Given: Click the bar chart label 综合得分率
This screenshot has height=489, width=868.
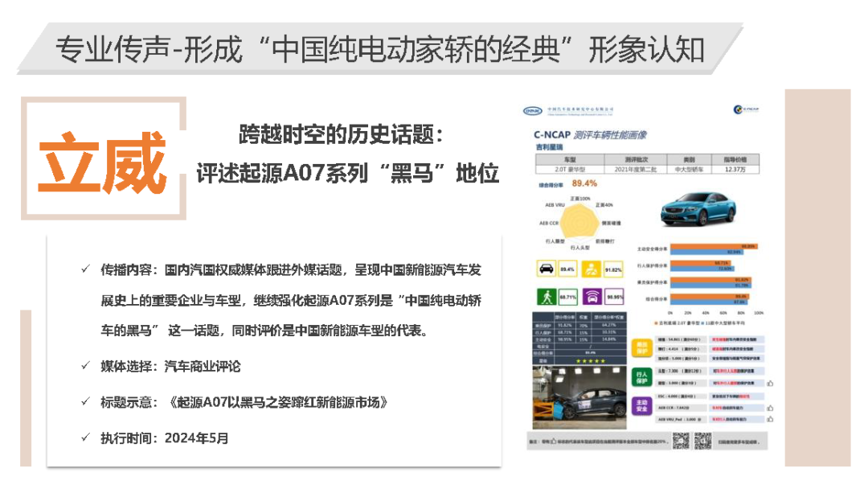Looking at the screenshot, I should (x=657, y=299).
